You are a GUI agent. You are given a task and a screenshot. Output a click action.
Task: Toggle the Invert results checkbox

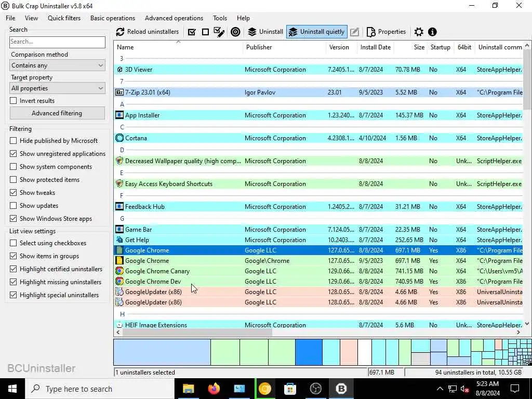13,101
